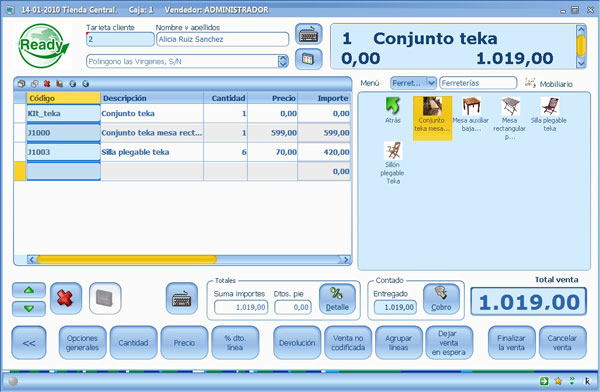Open the keyboard button left of Totales

[x=182, y=298]
